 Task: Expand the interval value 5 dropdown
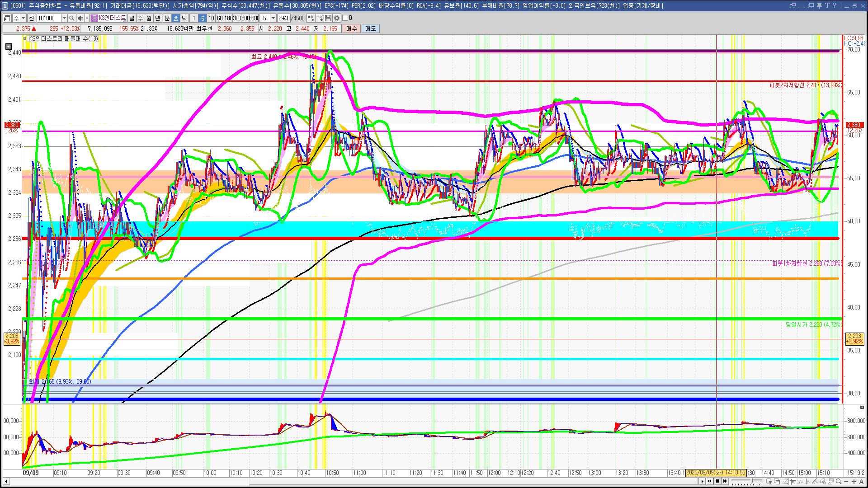pyautogui.click(x=273, y=18)
